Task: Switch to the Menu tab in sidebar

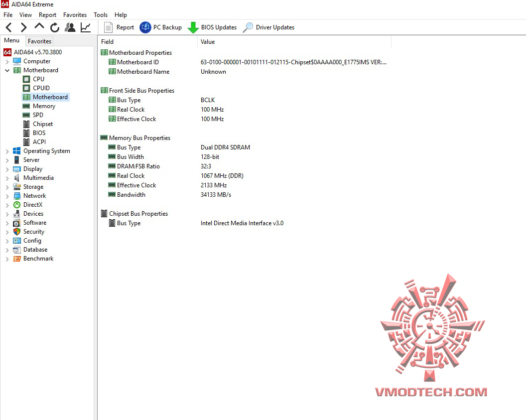Action: [x=12, y=40]
